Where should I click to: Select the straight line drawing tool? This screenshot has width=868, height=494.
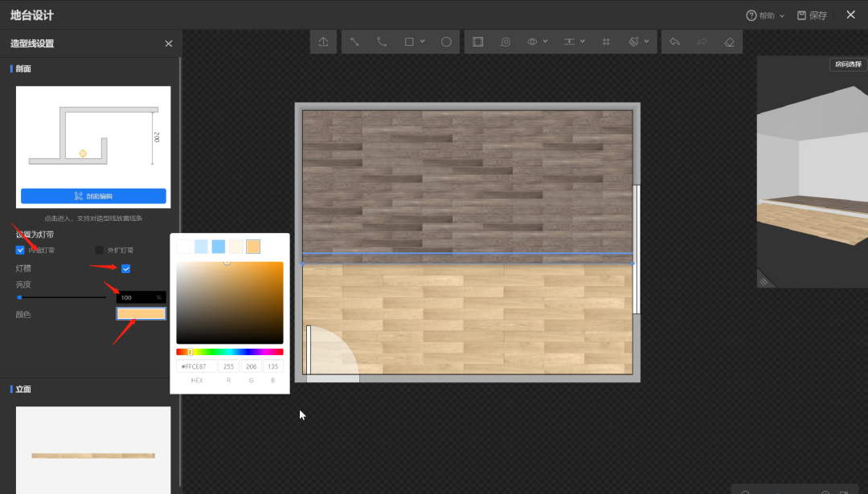[354, 42]
